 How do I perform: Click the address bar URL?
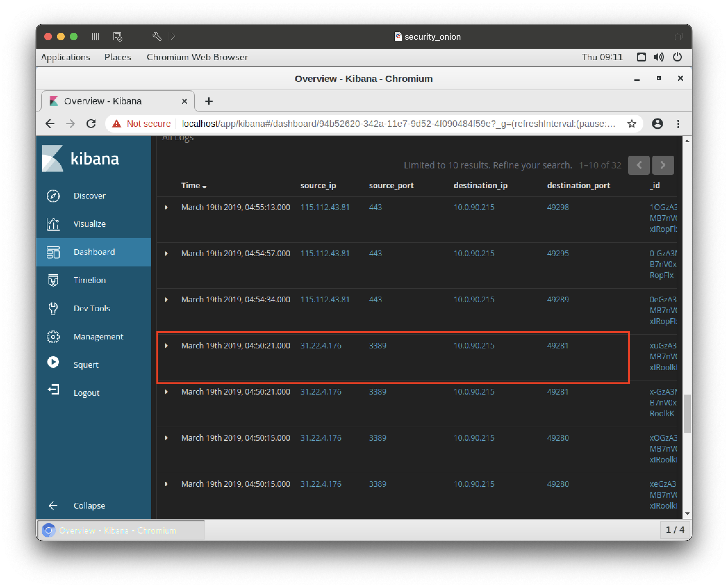point(399,124)
